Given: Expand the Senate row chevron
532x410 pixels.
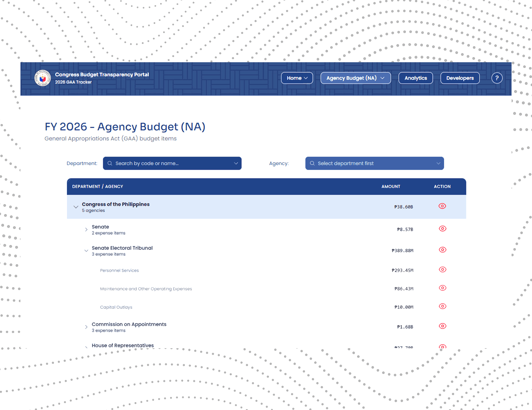Looking at the screenshot, I should (x=86, y=230).
